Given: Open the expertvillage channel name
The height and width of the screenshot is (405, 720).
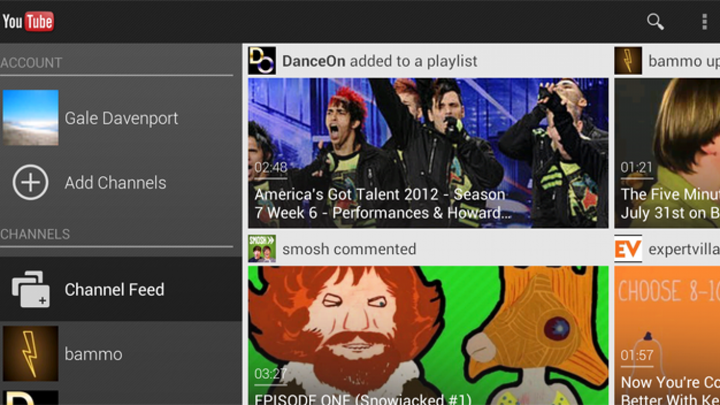Looking at the screenshot, I should 684,249.
